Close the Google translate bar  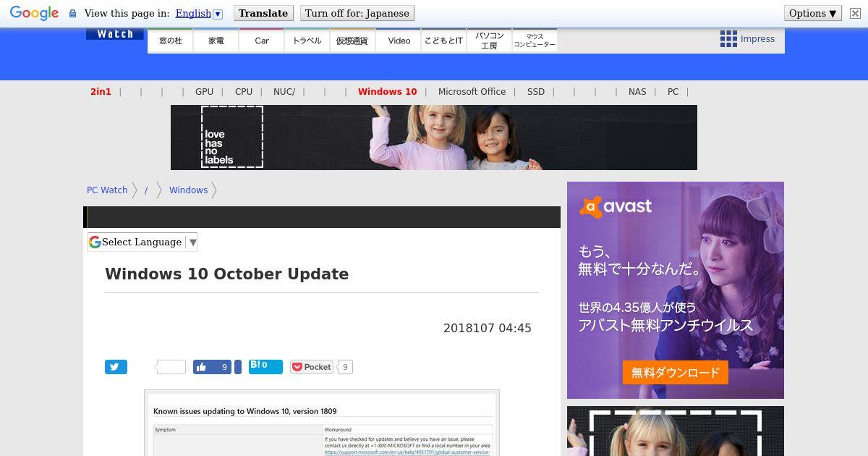(x=855, y=13)
